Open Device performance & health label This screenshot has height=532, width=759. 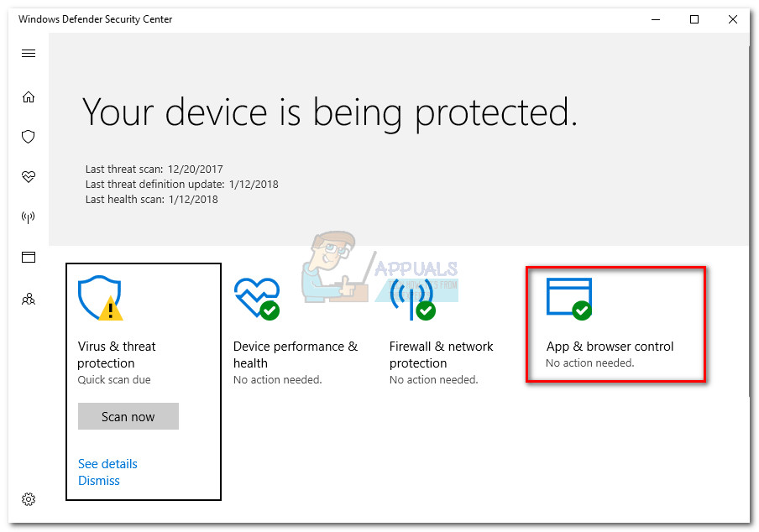(x=295, y=355)
